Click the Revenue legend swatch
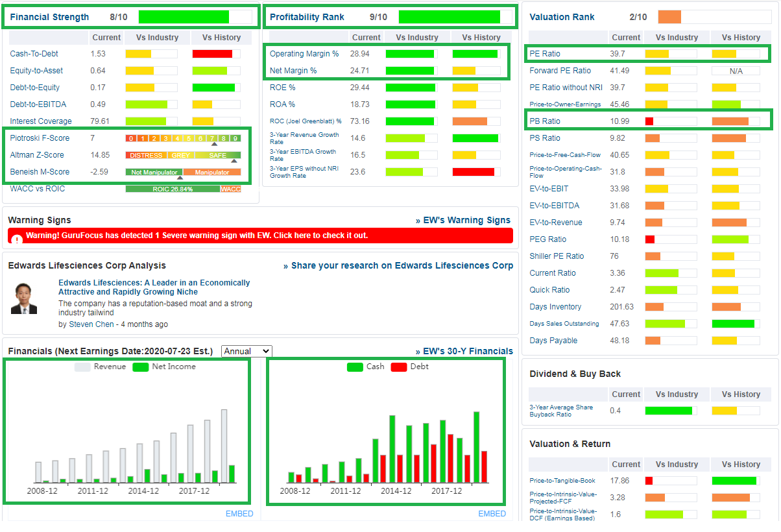 tap(82, 367)
